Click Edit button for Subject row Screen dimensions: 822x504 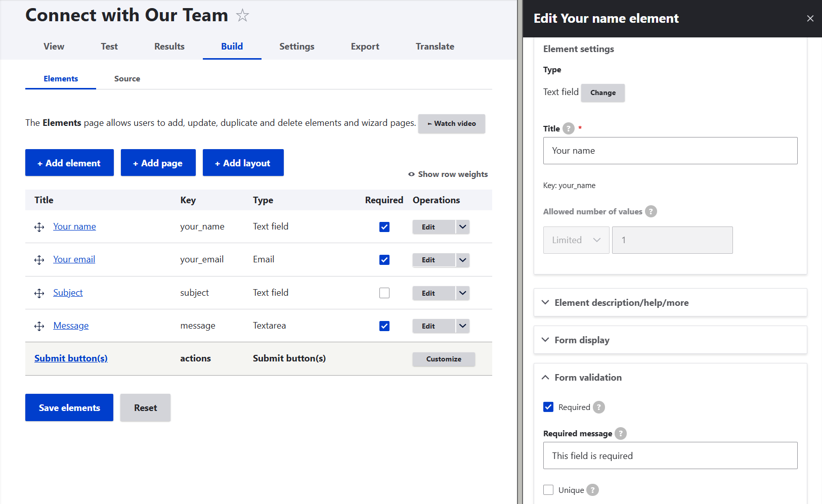coord(434,293)
